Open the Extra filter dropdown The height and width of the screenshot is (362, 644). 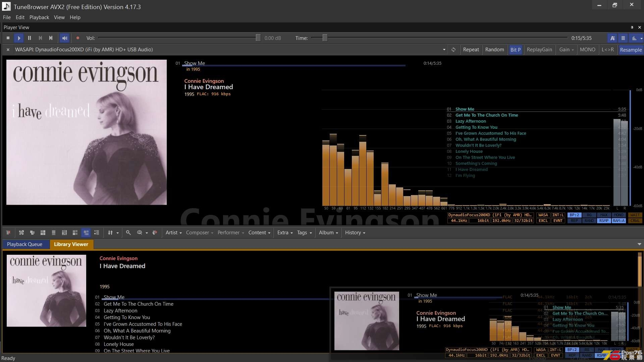(x=285, y=233)
